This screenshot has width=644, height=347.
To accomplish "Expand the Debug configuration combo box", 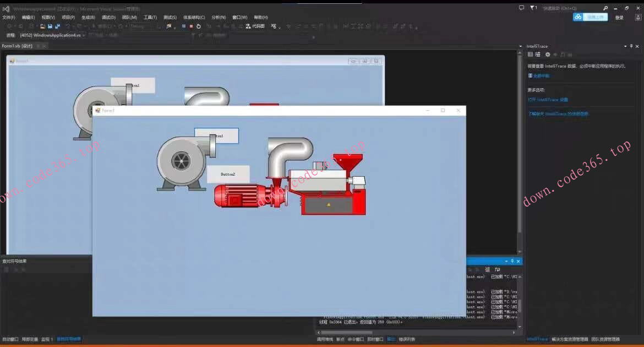I will coord(140,26).
